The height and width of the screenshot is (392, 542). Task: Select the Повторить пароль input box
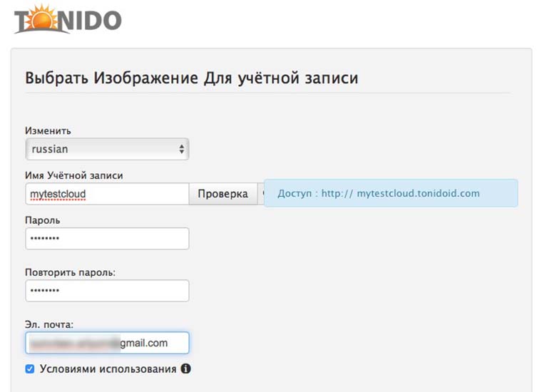[107, 291]
